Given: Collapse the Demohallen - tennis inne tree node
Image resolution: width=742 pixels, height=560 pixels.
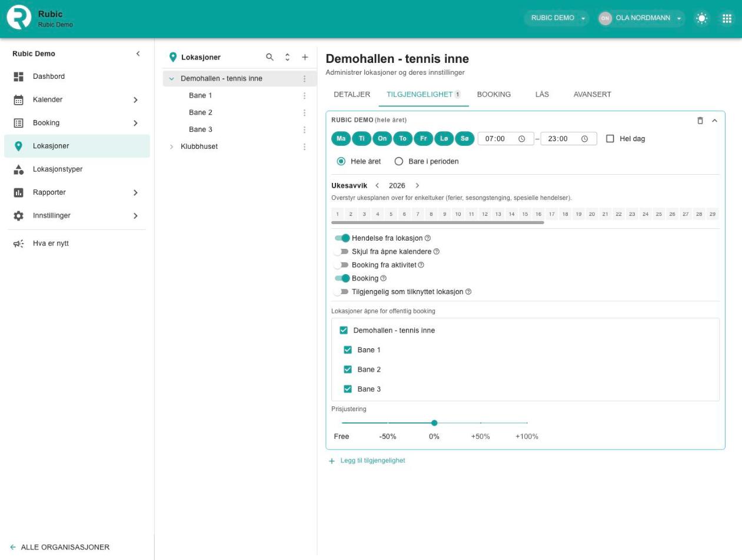Looking at the screenshot, I should tap(172, 79).
